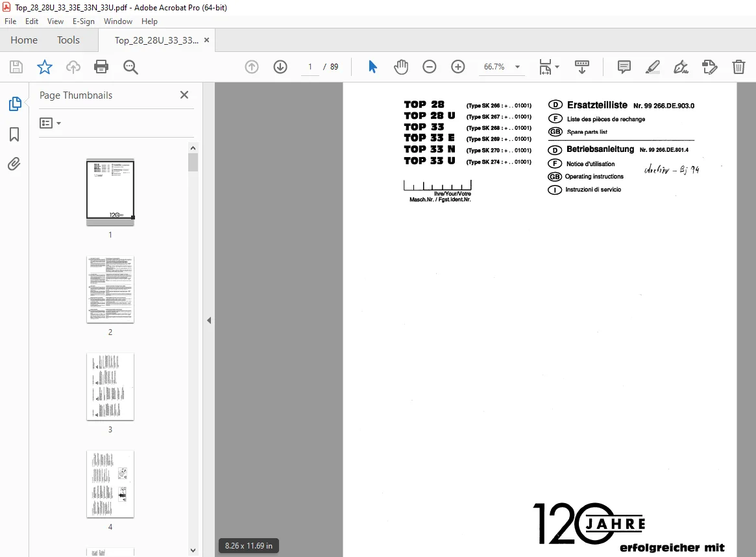Add file to starred favorites
The image size is (756, 557).
[x=44, y=67]
